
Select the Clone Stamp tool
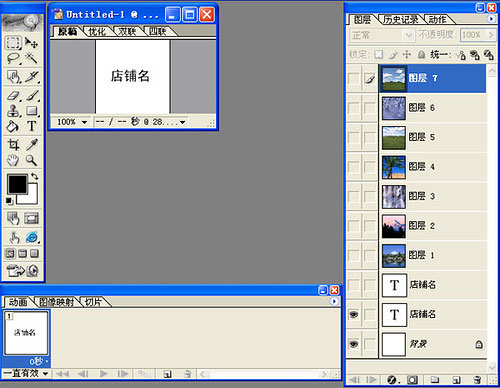(x=13, y=111)
